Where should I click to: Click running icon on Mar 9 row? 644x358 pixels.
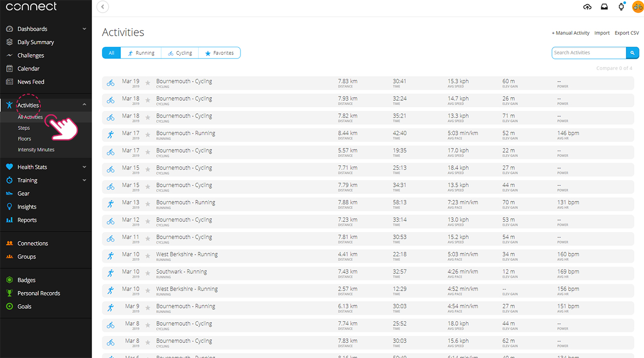(111, 308)
